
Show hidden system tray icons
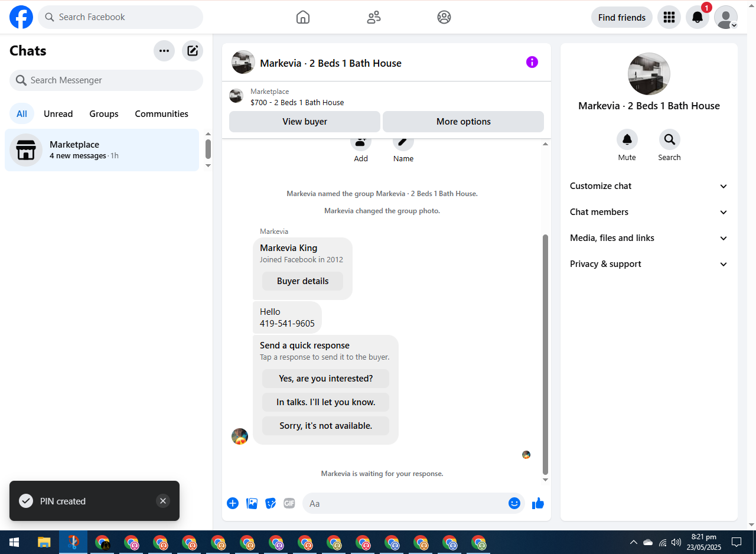[x=634, y=542]
